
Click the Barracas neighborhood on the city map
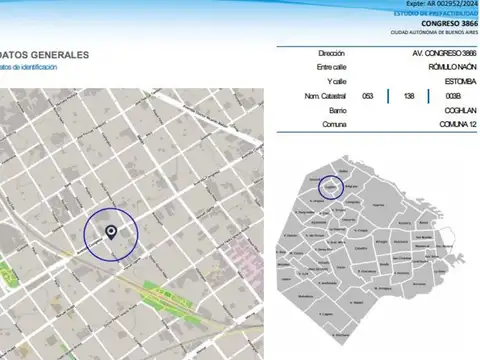tap(419, 284)
